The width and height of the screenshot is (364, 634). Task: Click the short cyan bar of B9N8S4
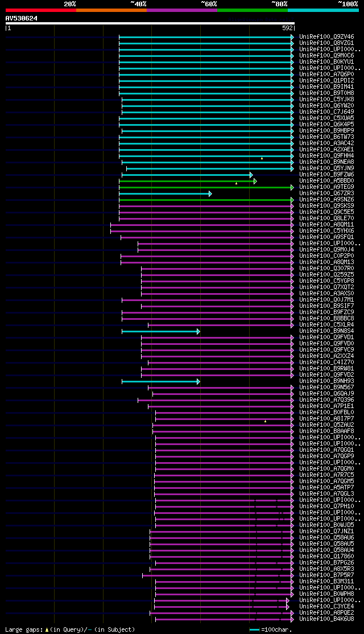161,332
